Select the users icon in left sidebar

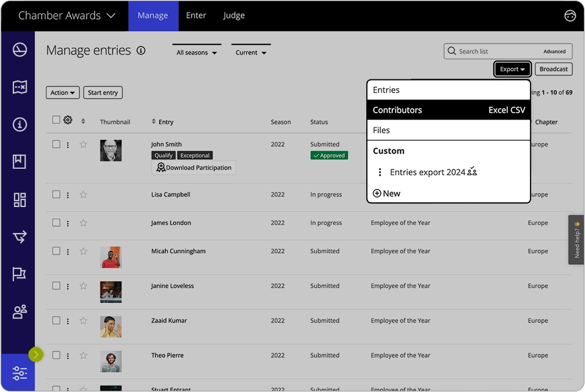pyautogui.click(x=19, y=311)
